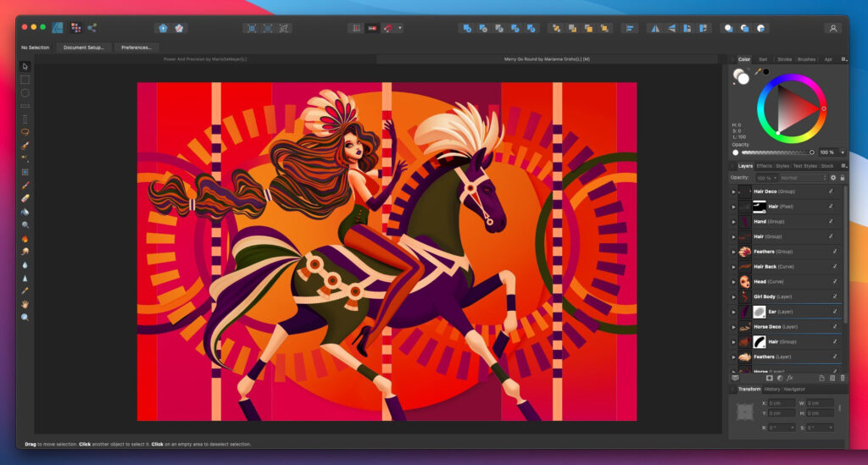The image size is (868, 465).
Task: Switch to the Navigator tab
Action: click(x=793, y=390)
